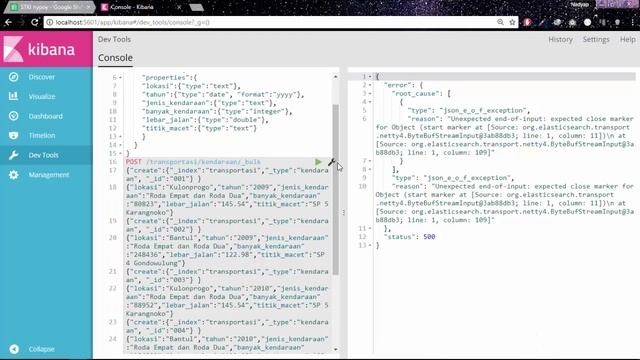Go to Visualize page
This screenshot has width=640, height=360.
(x=42, y=96)
